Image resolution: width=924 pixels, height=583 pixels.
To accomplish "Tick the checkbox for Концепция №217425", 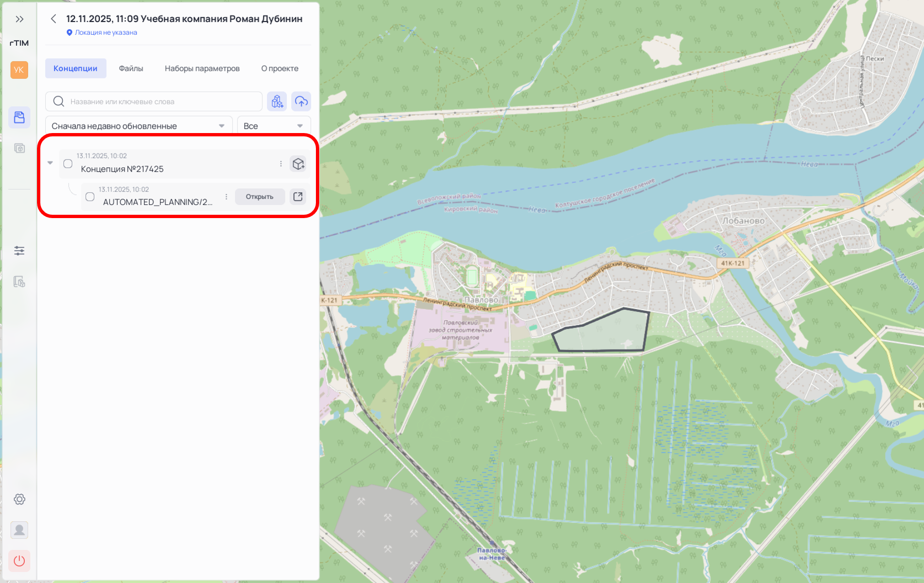I will [68, 164].
